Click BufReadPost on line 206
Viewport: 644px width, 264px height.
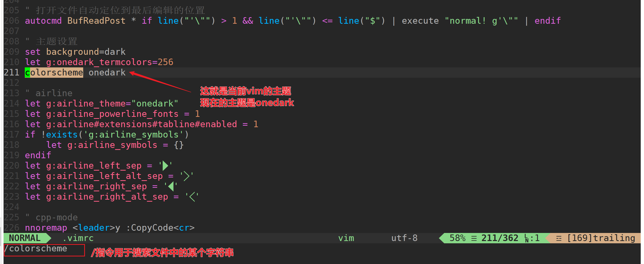pos(96,21)
